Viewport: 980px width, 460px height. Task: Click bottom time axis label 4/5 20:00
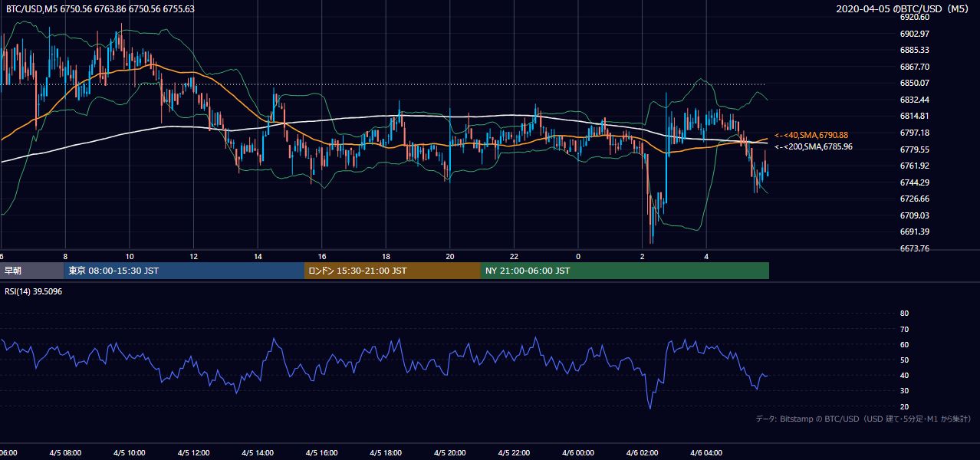coord(450,453)
